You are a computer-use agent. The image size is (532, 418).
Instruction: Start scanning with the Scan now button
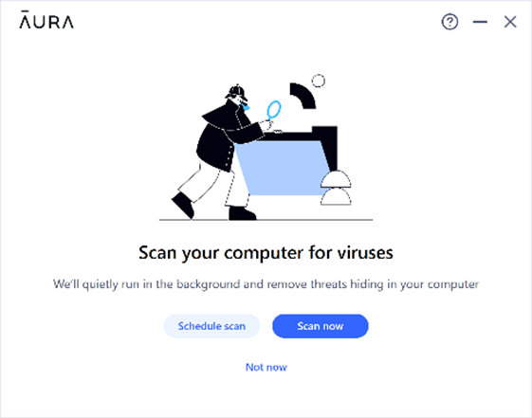321,326
